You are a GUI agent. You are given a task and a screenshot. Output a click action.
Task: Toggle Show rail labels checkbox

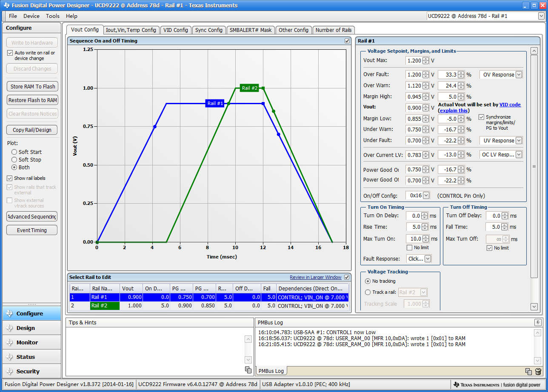[x=10, y=178]
